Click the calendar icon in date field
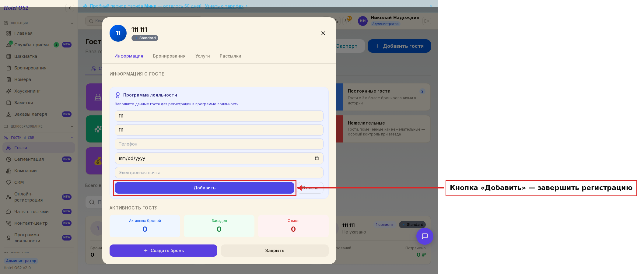 point(317,158)
